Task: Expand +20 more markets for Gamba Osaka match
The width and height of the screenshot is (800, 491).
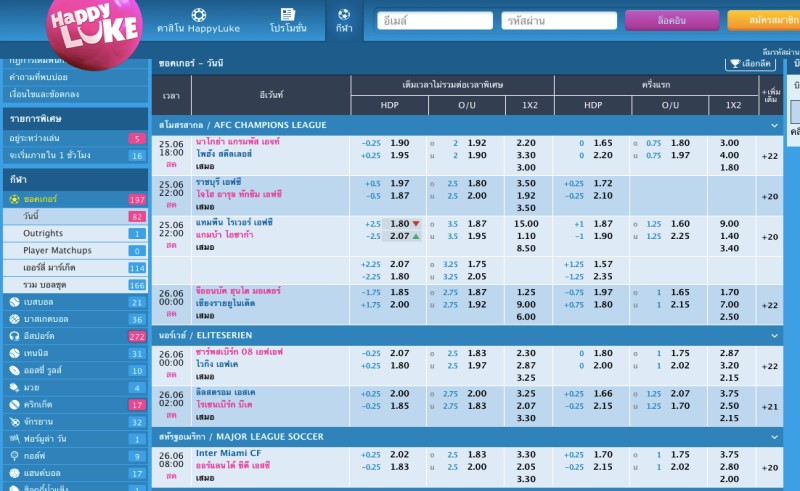Action: [769, 237]
